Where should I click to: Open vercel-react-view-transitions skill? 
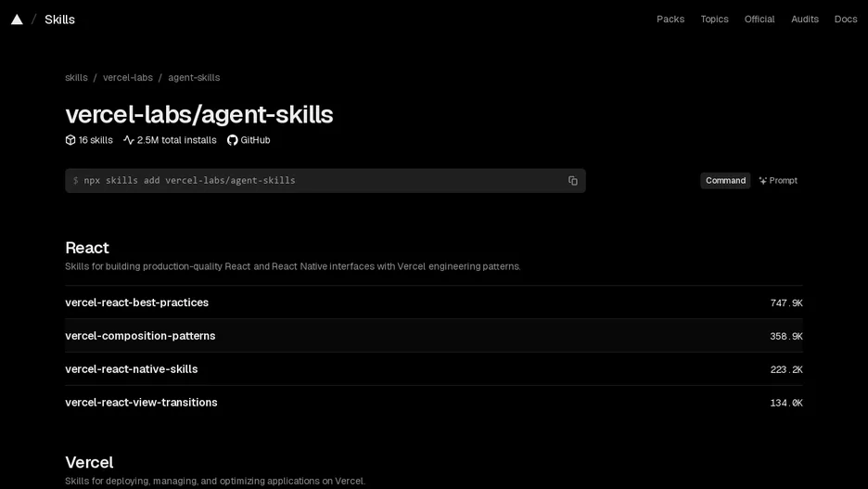[x=433, y=403]
